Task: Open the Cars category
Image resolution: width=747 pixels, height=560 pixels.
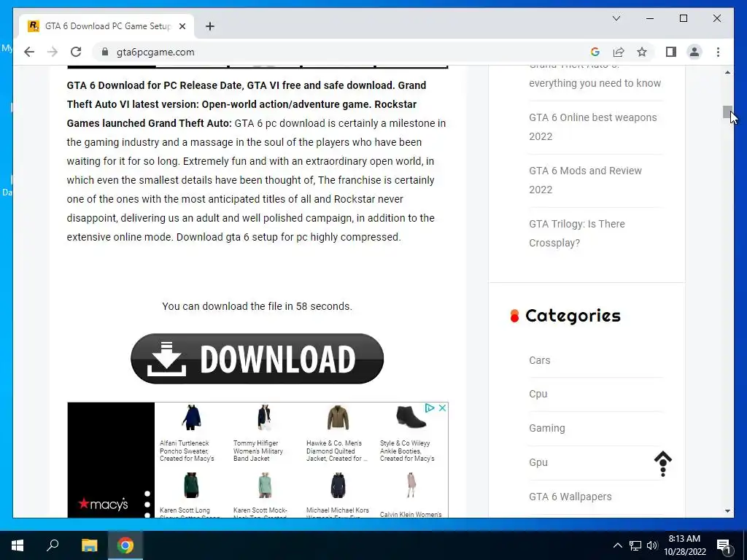Action: [x=539, y=360]
